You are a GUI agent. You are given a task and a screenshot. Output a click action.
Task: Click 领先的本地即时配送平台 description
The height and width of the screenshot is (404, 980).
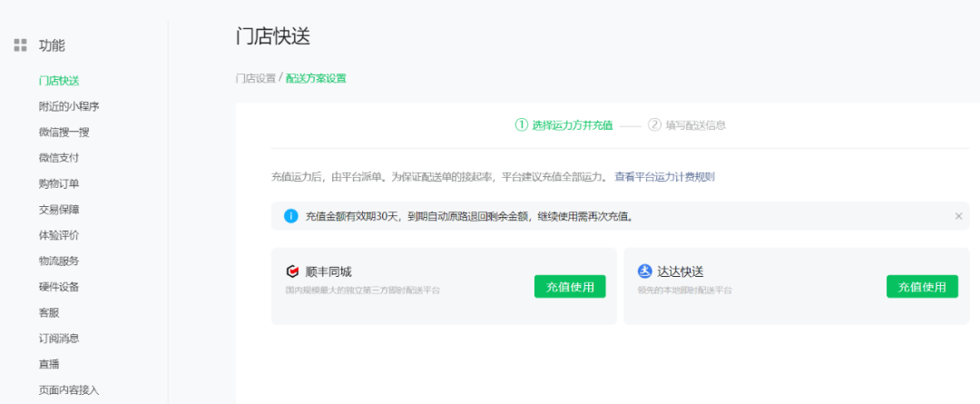(684, 291)
